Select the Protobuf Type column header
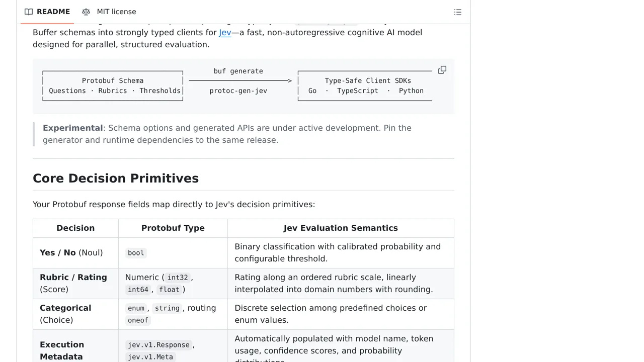Viewport: 644px width, 362px height. pyautogui.click(x=173, y=228)
